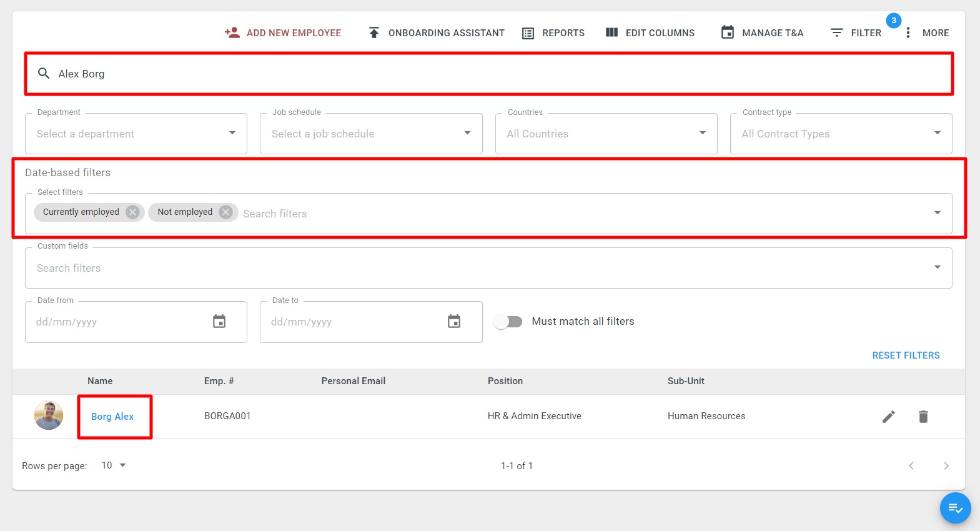Click Edit Columns button label
The height and width of the screenshot is (531, 980).
pyautogui.click(x=660, y=33)
